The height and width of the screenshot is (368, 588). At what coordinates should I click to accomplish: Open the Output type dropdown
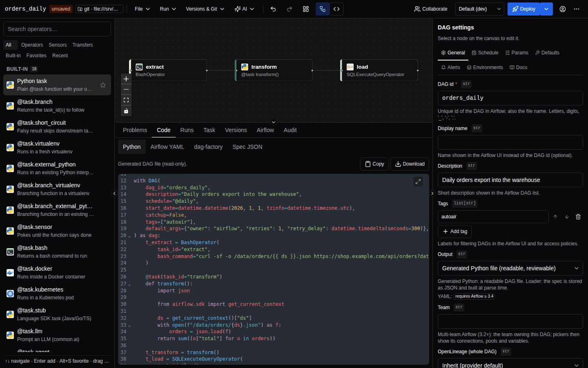tap(510, 268)
